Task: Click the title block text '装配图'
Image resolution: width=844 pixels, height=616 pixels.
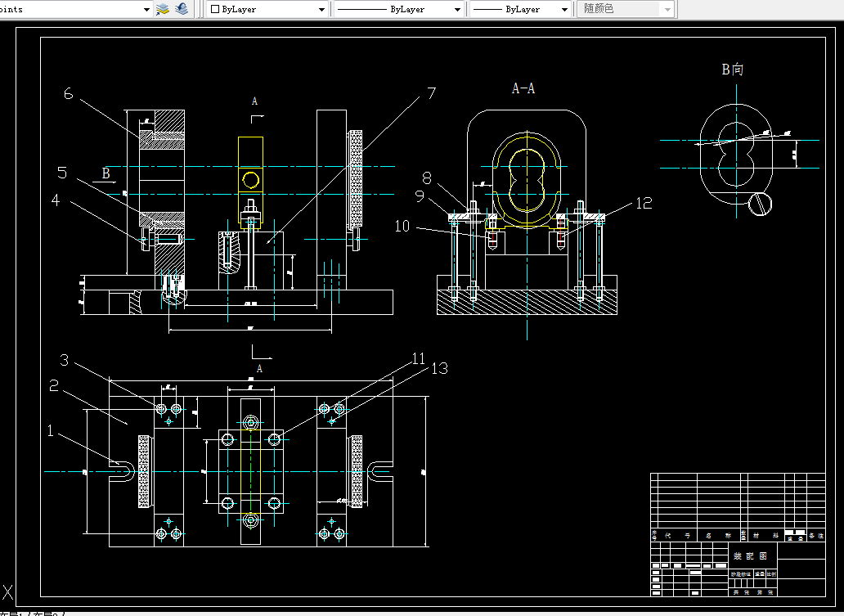Action: pos(750,555)
